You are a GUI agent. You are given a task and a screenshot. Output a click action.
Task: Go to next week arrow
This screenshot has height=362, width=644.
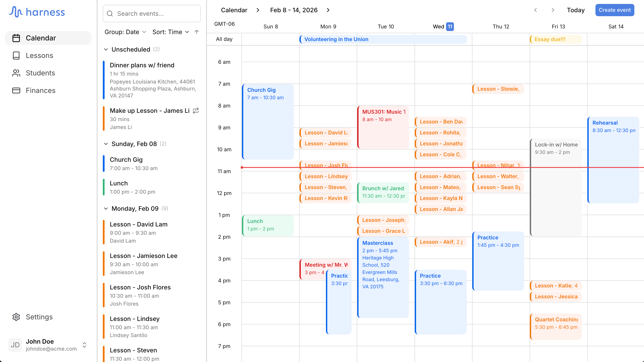pos(553,10)
